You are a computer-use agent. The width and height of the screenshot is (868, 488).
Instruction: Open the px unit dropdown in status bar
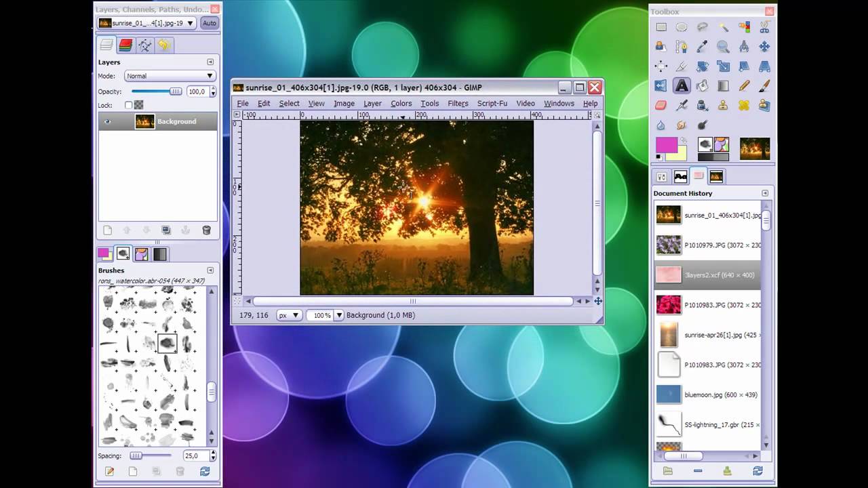coord(290,315)
